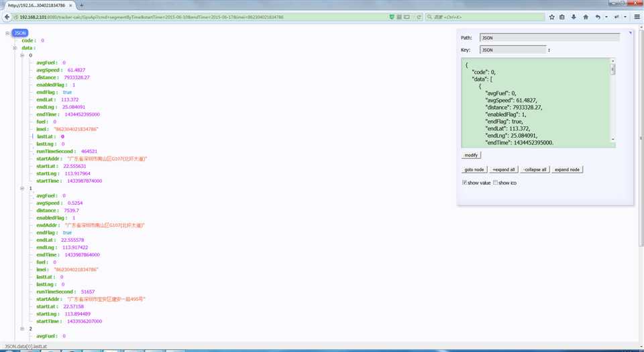Click the green shield icon in address bar

(391, 17)
